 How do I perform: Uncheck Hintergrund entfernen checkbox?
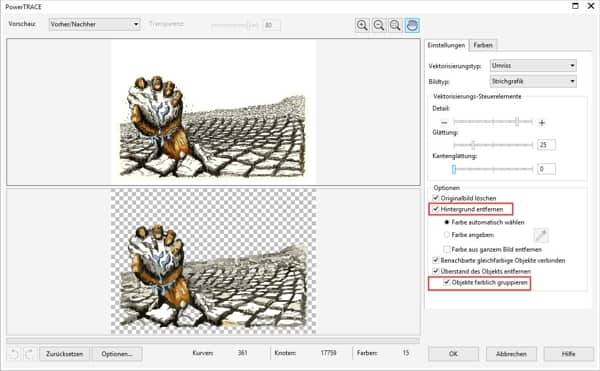(435, 209)
